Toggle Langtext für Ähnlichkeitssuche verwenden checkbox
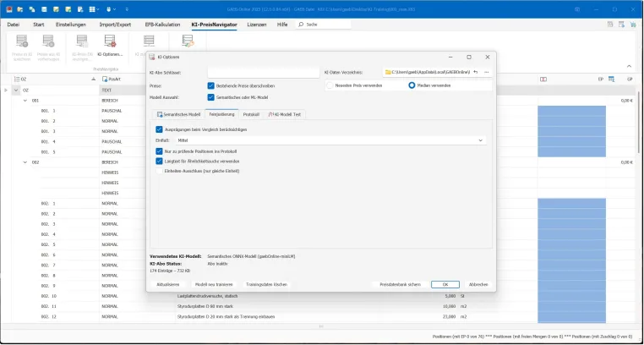 coord(160,161)
